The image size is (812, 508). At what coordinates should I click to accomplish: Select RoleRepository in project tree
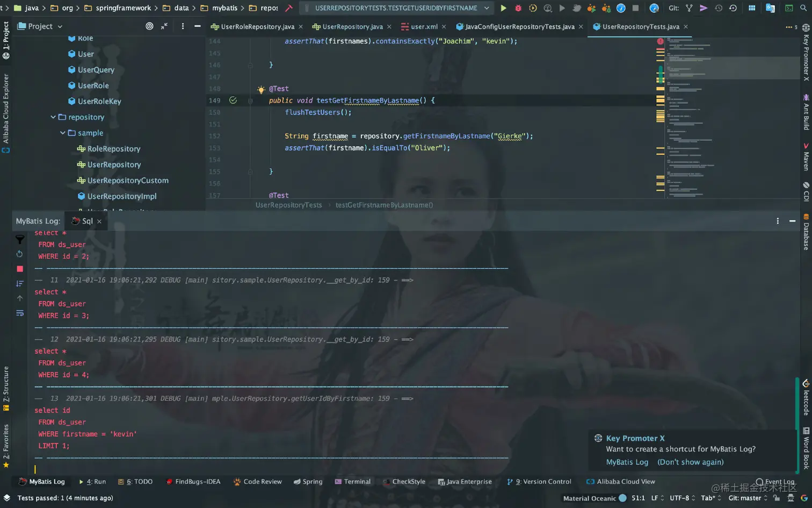[108, 149]
